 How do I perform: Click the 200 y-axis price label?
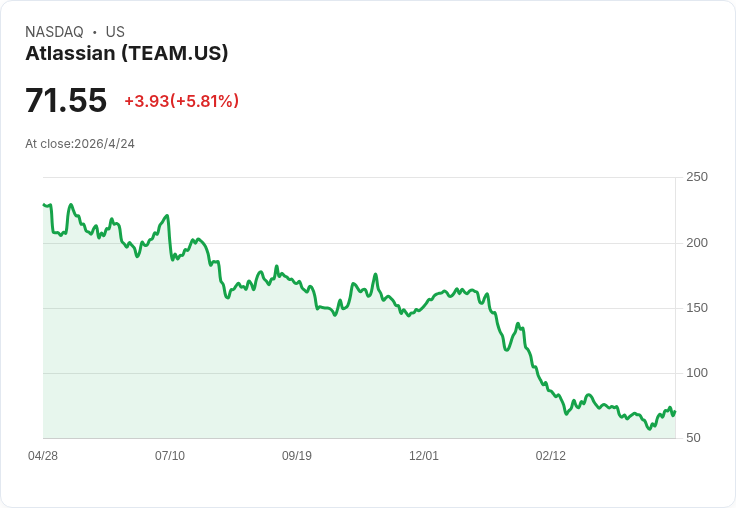(697, 243)
